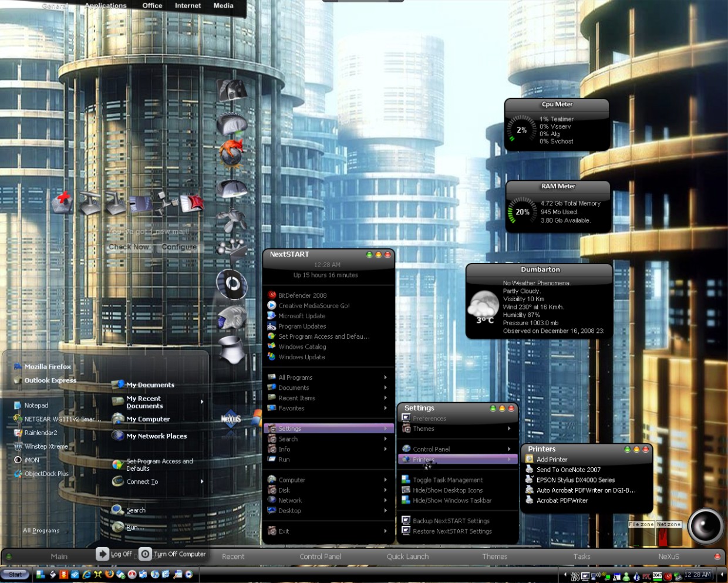Open NETGEAR WG111v2 Smart Wizard entry

58,419
